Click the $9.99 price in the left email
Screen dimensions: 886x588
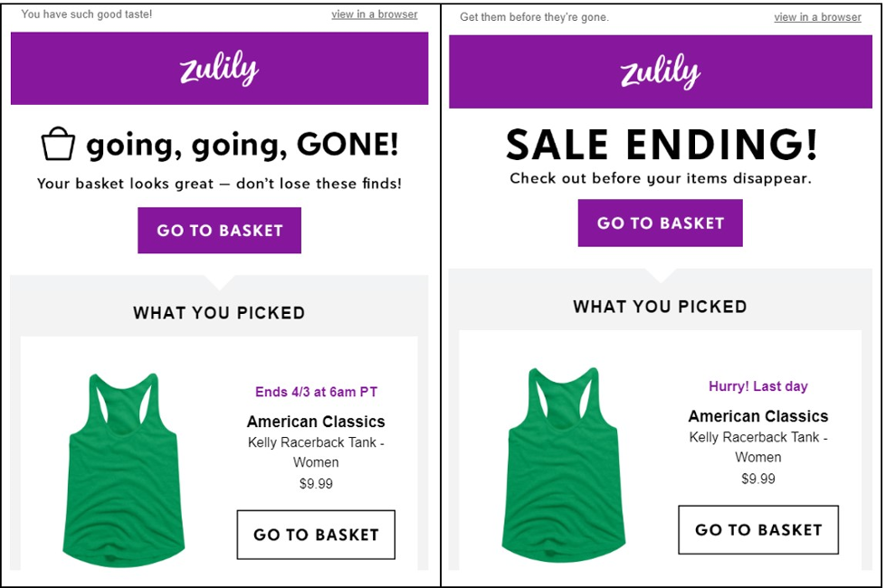316,483
